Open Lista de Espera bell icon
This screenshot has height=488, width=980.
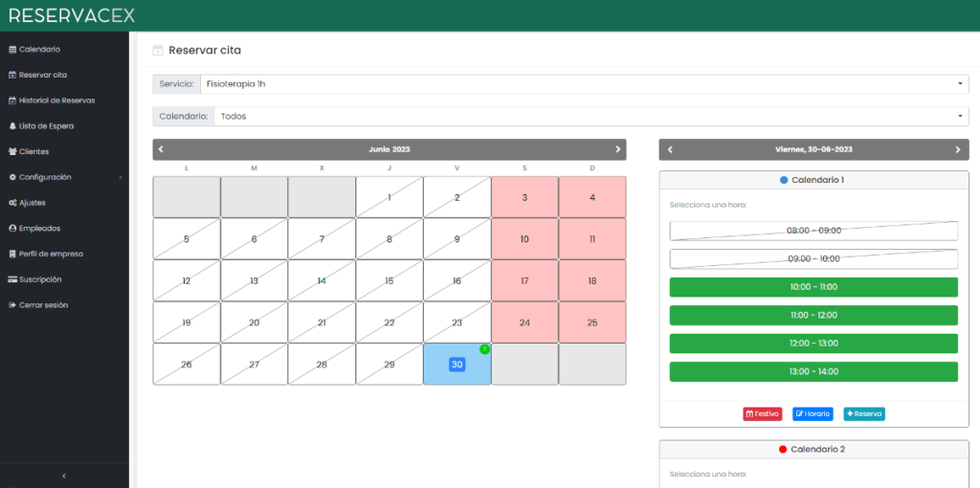(11, 126)
